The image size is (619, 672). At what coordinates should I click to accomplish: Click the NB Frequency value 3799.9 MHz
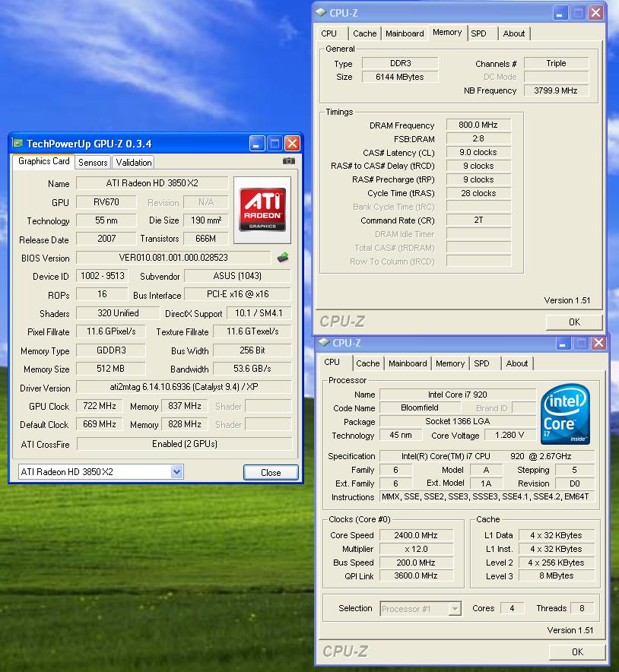click(557, 90)
